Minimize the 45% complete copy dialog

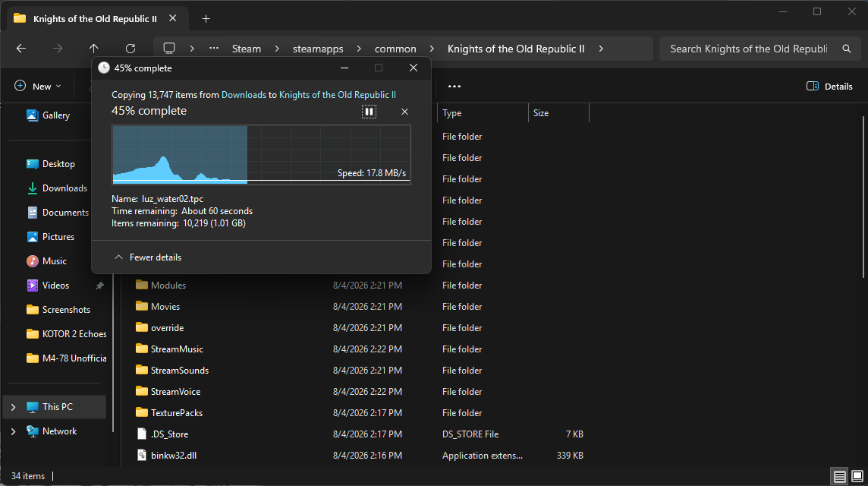pos(344,68)
